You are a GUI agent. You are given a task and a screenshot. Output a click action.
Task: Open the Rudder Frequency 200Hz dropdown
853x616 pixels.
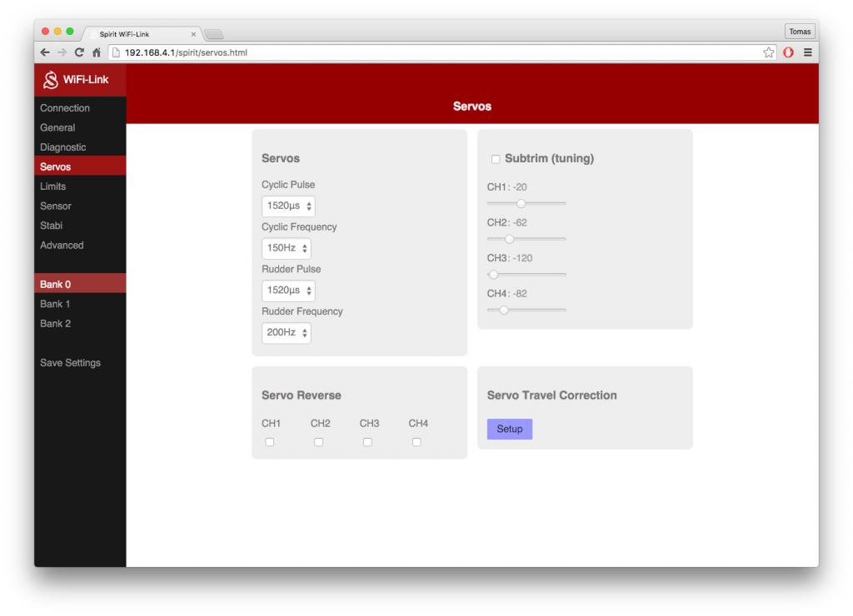(287, 332)
